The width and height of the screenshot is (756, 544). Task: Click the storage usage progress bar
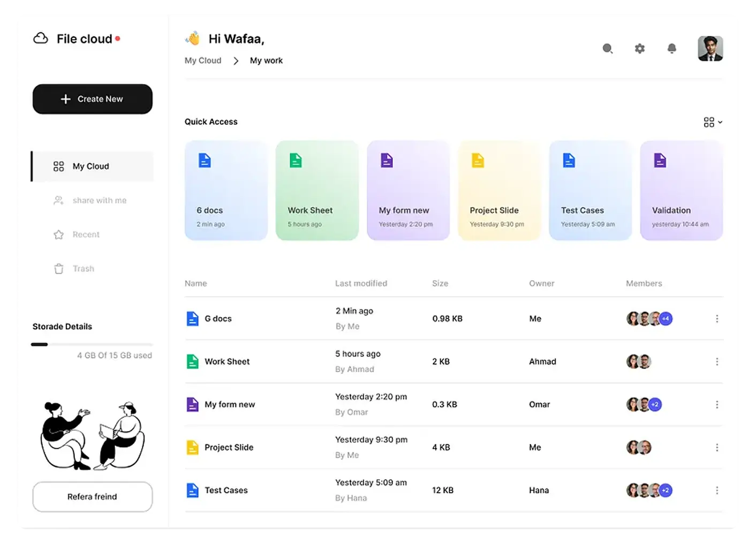[x=92, y=344]
